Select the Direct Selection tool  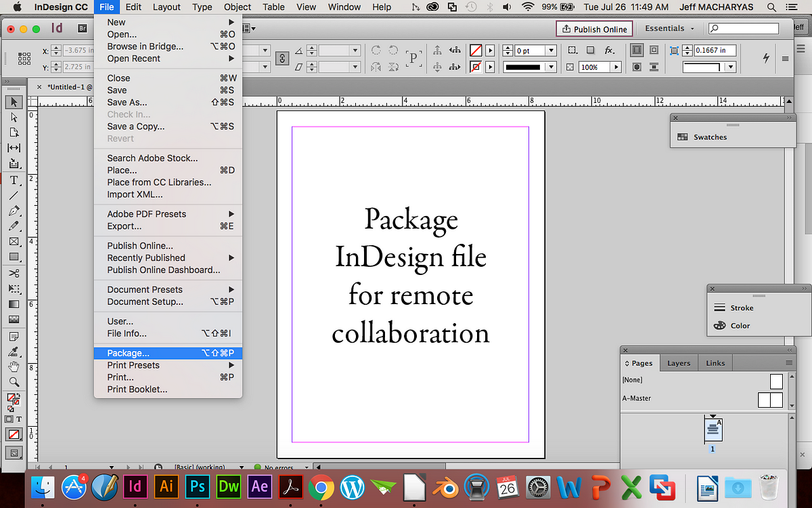(14, 117)
